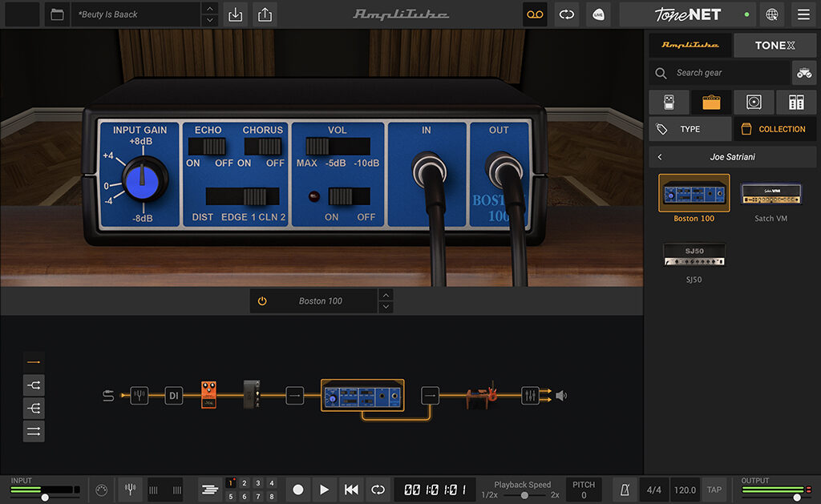Toggle the CHORUS switch on the amp

coord(264,147)
